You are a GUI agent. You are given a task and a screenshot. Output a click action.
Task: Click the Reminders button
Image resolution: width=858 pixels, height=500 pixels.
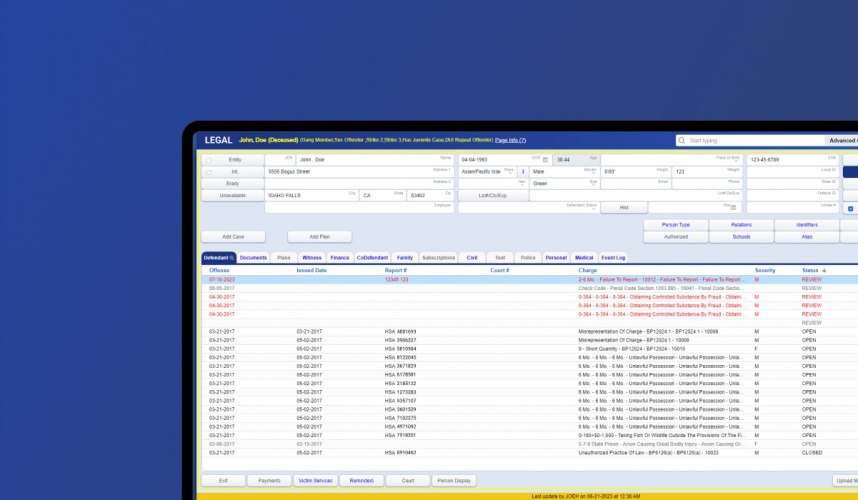click(x=362, y=480)
